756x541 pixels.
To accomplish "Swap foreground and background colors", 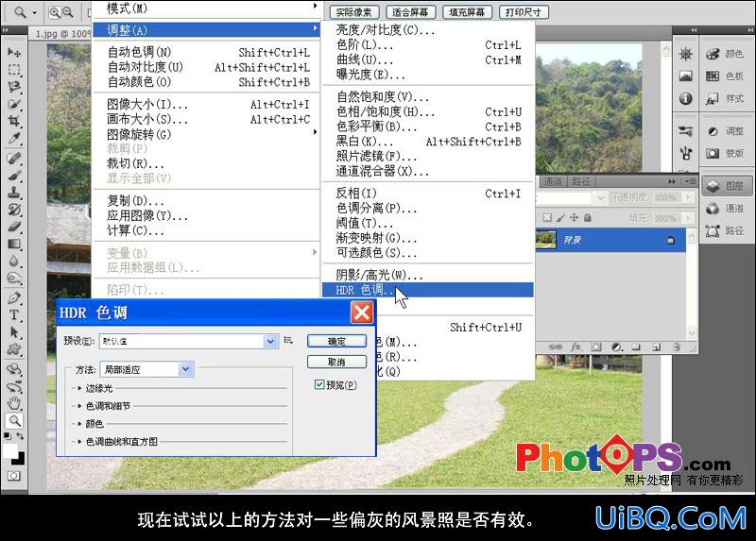I will click(20, 436).
